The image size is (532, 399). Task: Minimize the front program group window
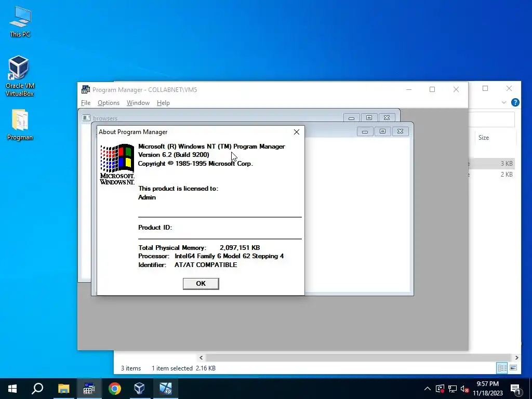pyautogui.click(x=365, y=131)
